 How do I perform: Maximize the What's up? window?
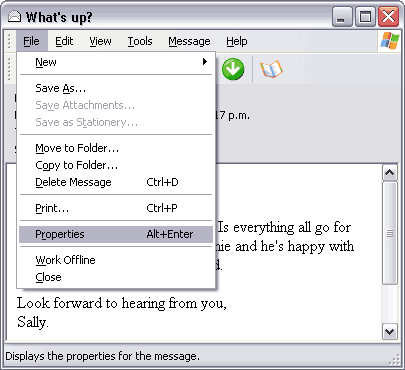(365, 17)
